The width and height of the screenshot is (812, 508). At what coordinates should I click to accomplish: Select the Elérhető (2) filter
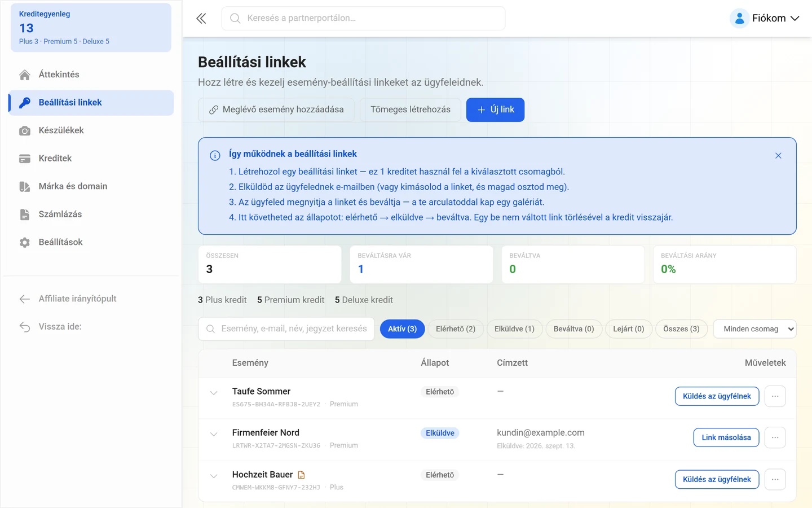tap(456, 329)
